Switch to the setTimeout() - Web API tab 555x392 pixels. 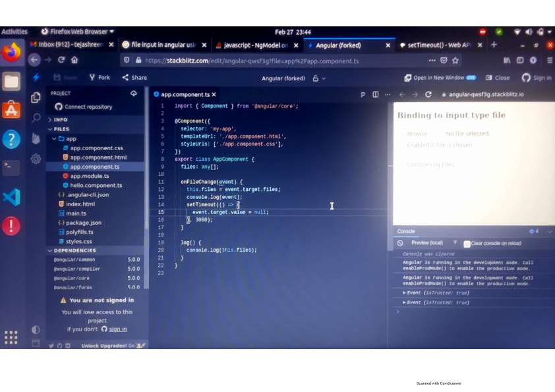tap(439, 45)
